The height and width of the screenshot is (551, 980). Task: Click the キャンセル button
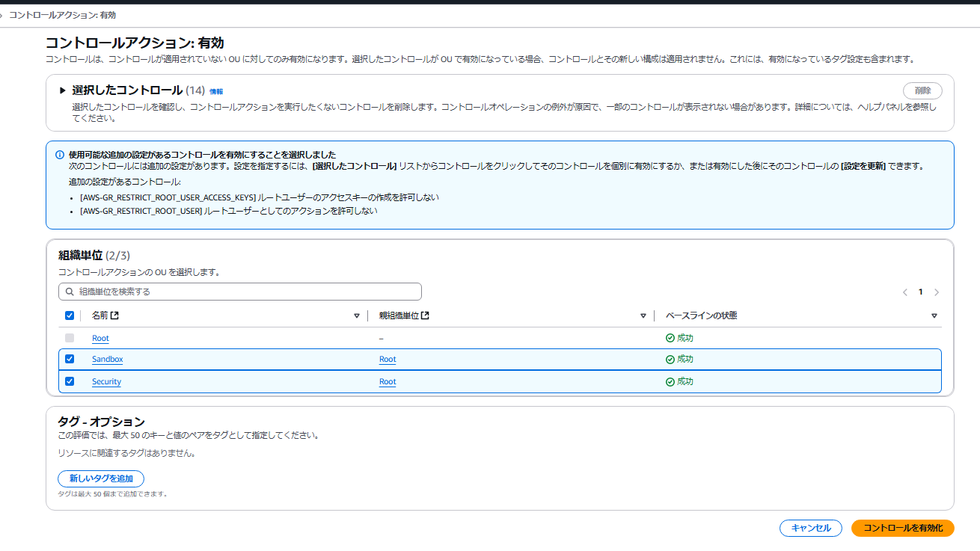coord(811,528)
